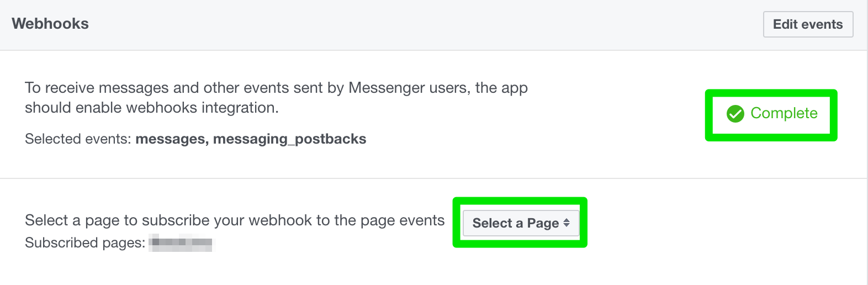The image size is (868, 285).
Task: Click the Selected events label
Action: click(x=78, y=139)
